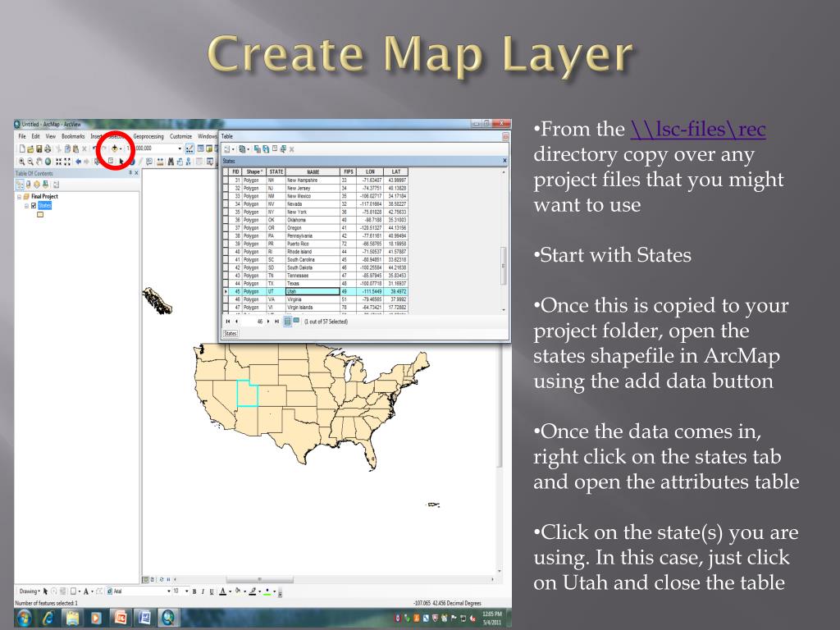Click the States layer symbol swatch
This screenshot has width=840, height=630.
(39, 216)
